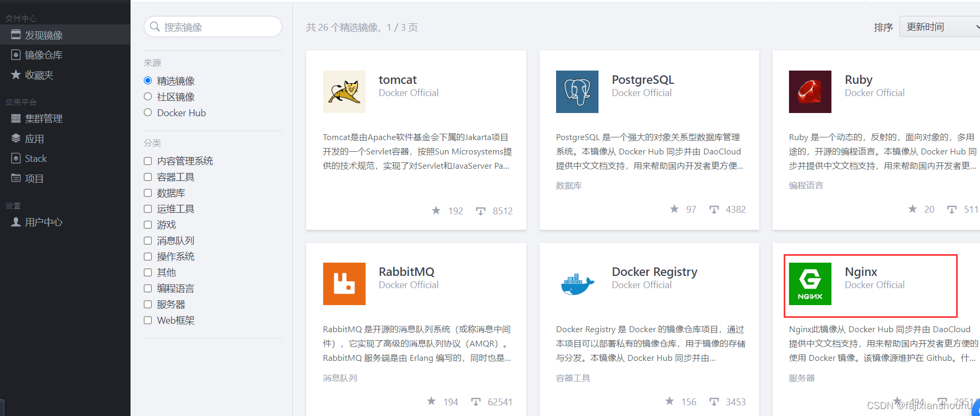
Task: Check the Web框架 category checkbox
Action: pos(148,320)
